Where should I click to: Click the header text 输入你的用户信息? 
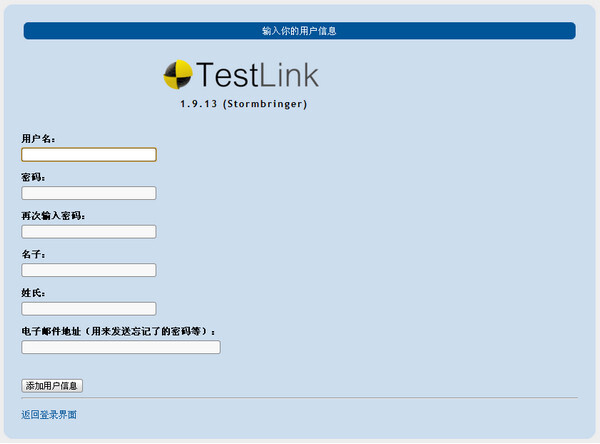299,31
